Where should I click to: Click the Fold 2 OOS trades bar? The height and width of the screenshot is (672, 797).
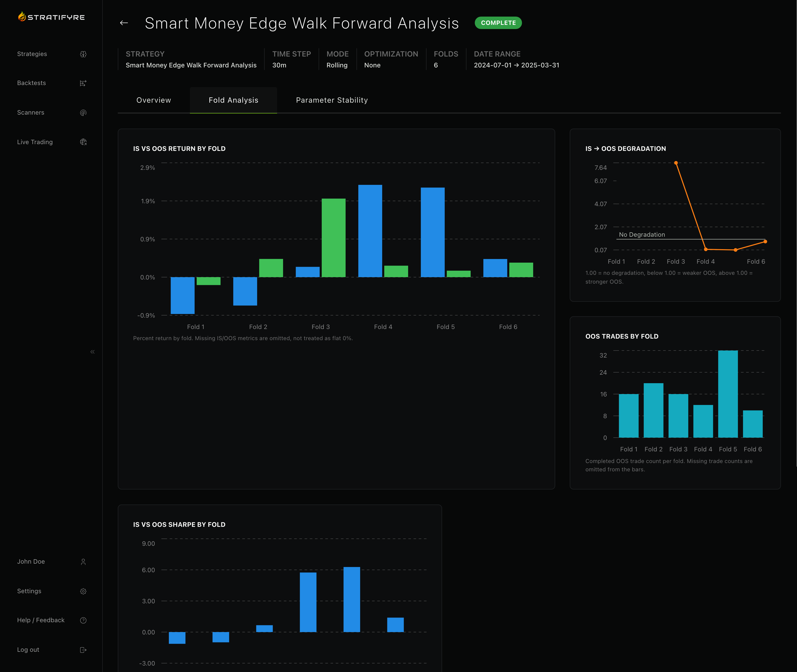tap(653, 410)
